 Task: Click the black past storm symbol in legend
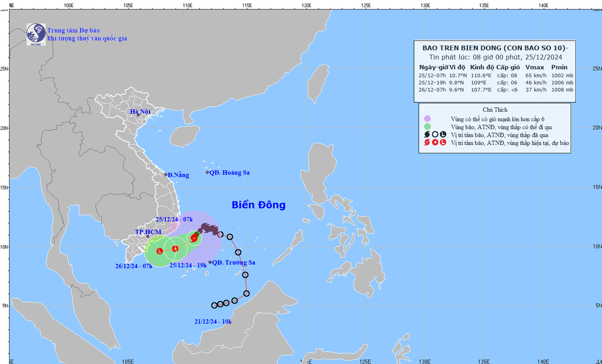pos(427,135)
